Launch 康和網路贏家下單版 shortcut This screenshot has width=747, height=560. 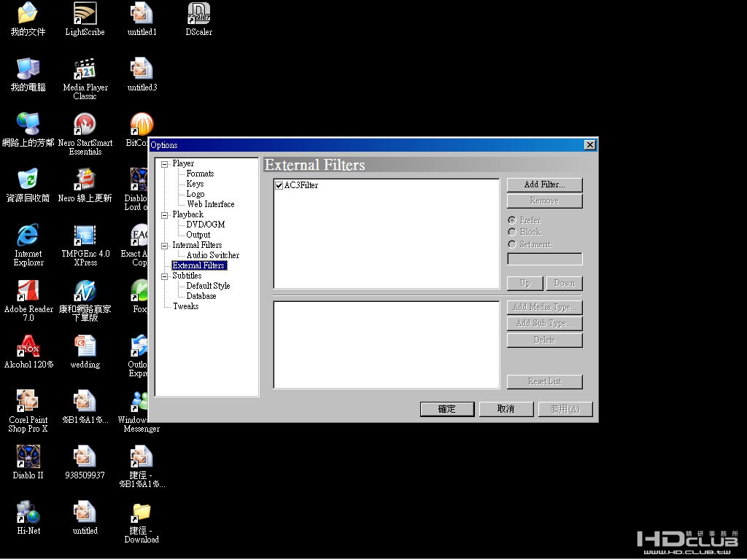pos(85,290)
